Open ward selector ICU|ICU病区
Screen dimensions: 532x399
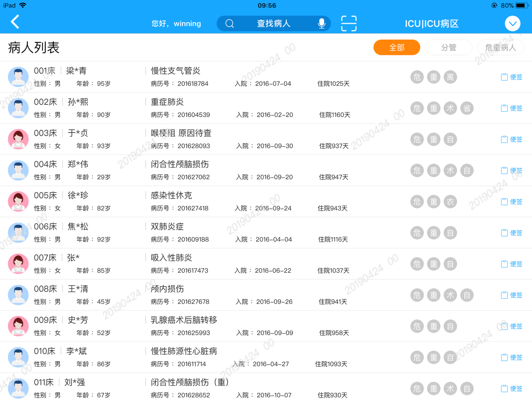(431, 24)
